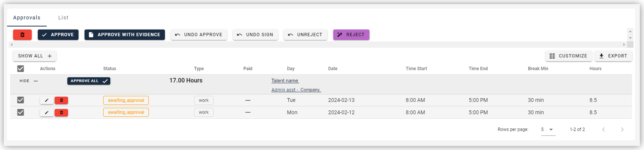The width and height of the screenshot is (644, 150).
Task: Delete the Tue 2024-02-13 timesheet row
Action: point(61,100)
